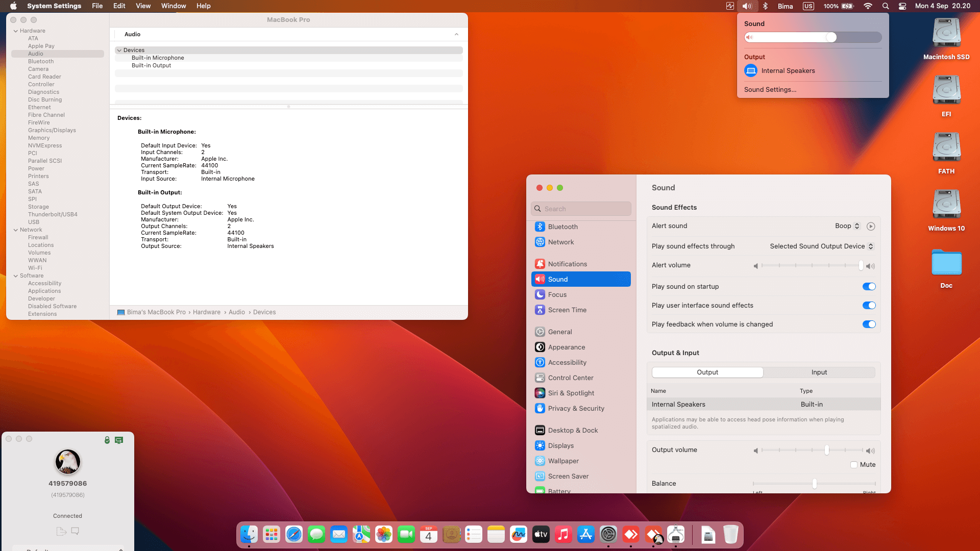Click the Wi-Fi icon in the menu bar
Screen dimensions: 980x551
[867, 6]
